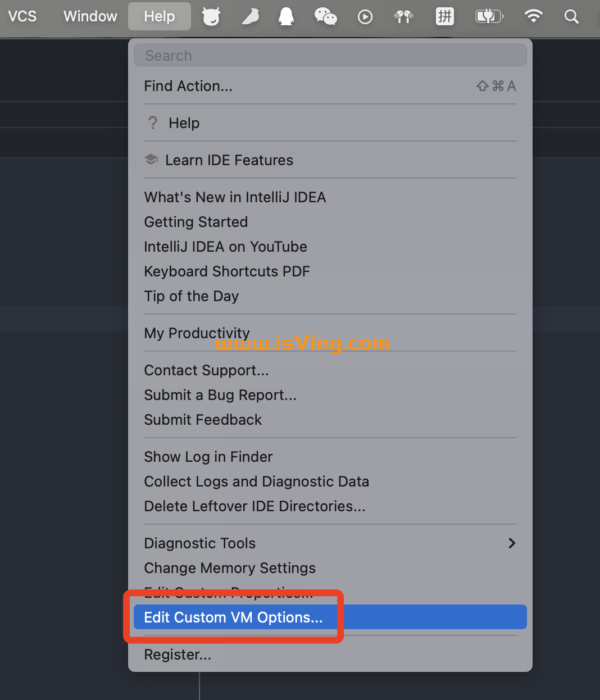Open the VCS menu

(22, 16)
